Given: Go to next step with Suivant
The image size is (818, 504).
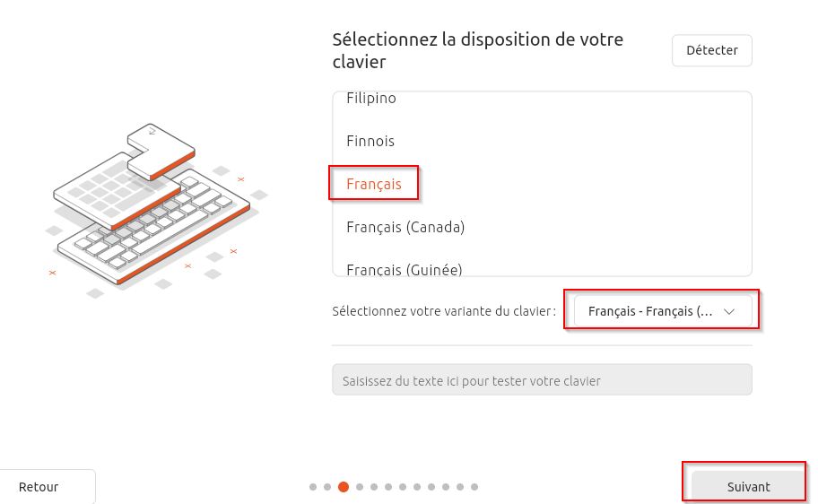Looking at the screenshot, I should (x=748, y=487).
